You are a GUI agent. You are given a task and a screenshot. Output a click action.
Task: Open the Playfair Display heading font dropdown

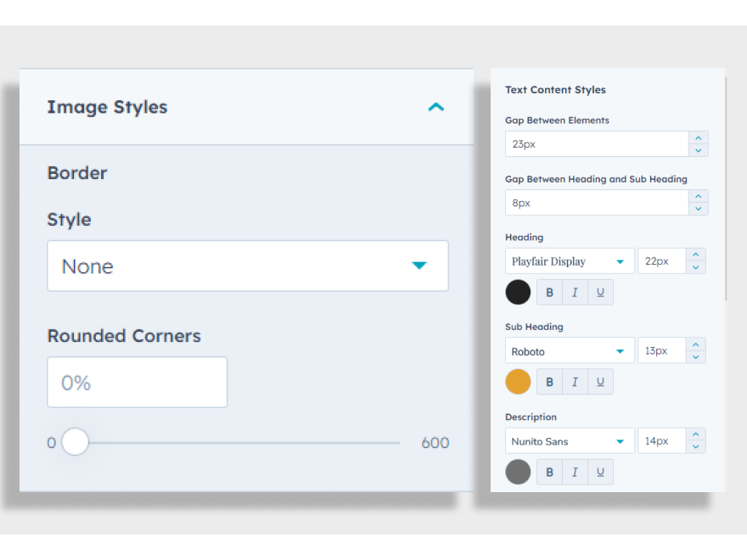(570, 260)
